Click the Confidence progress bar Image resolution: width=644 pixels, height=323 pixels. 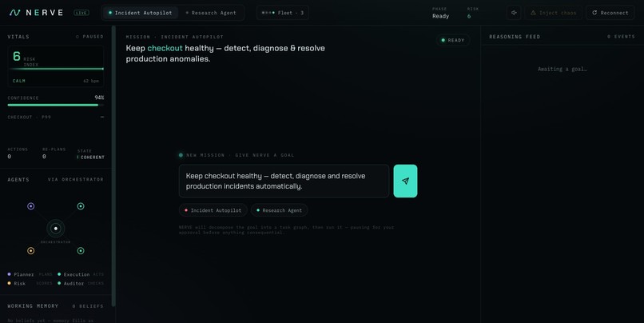55,106
